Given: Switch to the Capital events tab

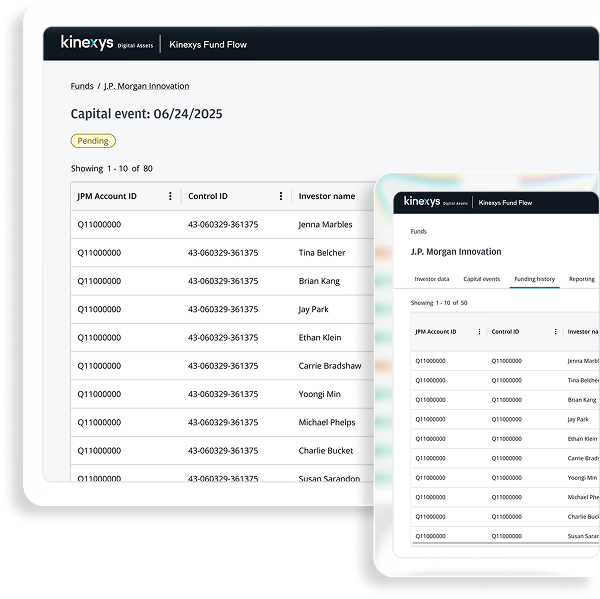Looking at the screenshot, I should click(481, 279).
